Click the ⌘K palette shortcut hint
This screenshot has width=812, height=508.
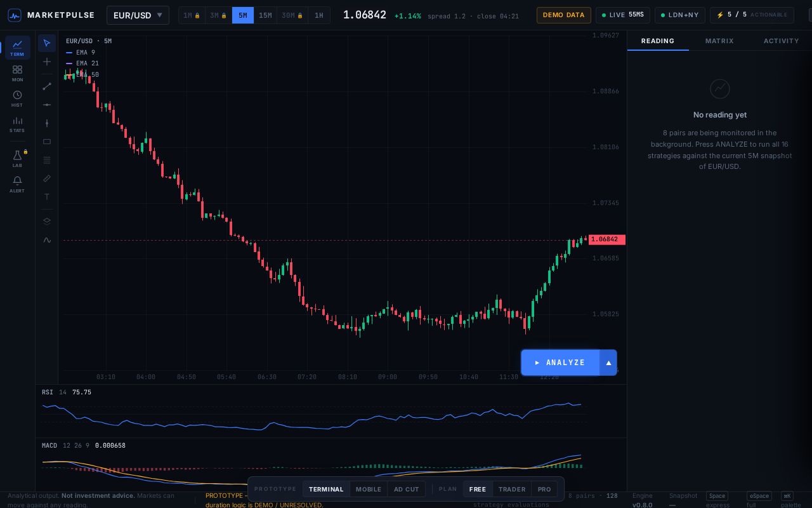pyautogui.click(x=791, y=500)
